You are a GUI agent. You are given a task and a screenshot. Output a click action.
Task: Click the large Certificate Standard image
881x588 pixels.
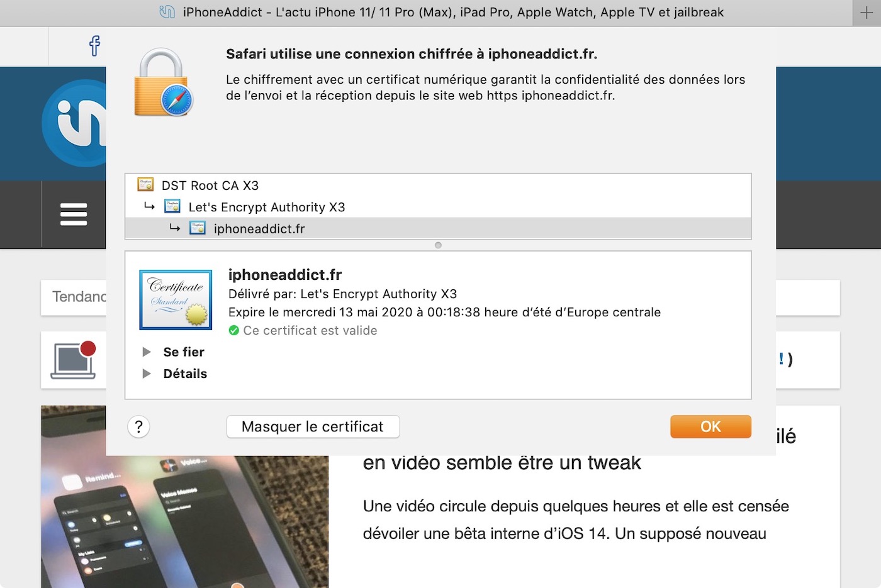176,299
